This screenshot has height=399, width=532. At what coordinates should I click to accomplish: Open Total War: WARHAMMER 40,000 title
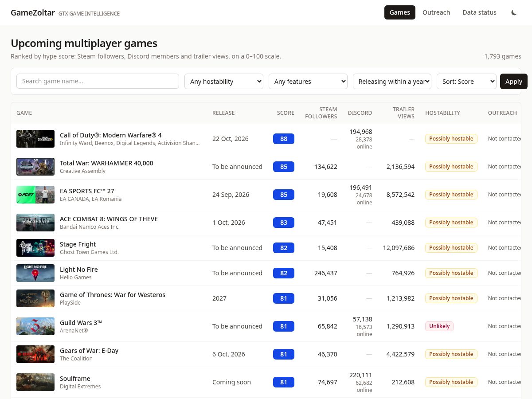tap(106, 163)
